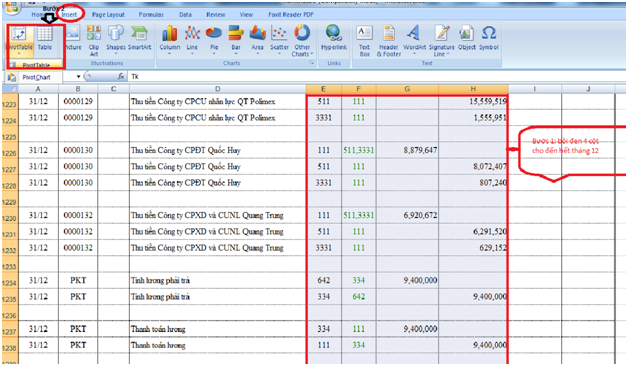Insert a Picture from file

tap(73, 38)
